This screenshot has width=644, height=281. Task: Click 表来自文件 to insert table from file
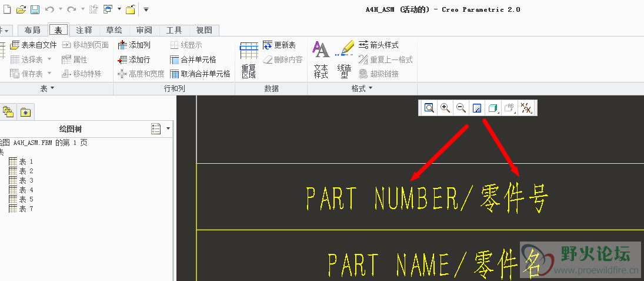[34, 45]
